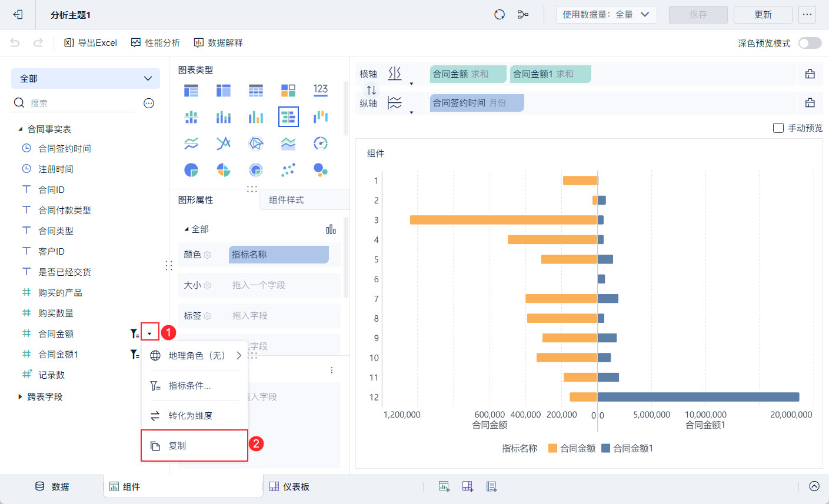The image size is (829, 504).
Task: Switch to the 仪表板 tab
Action: 289,486
